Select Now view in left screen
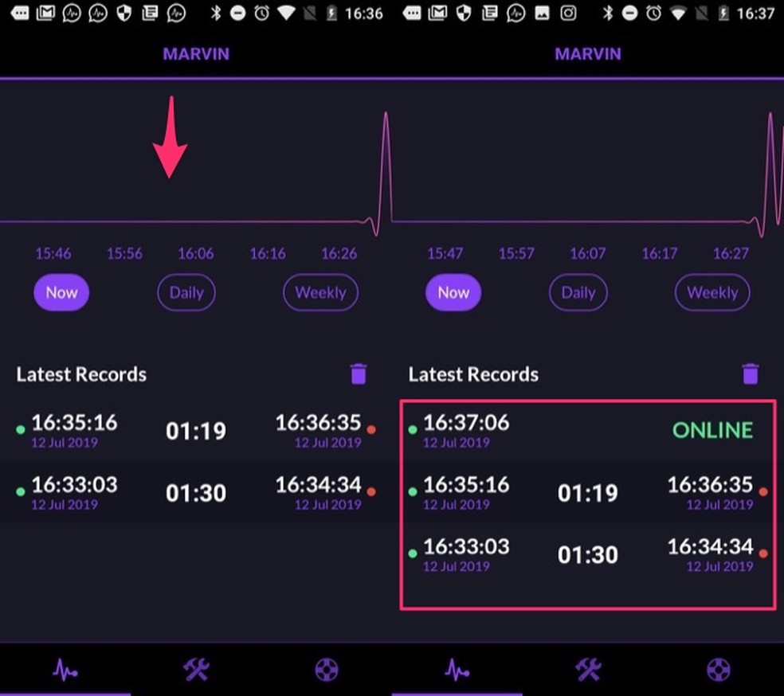 [x=61, y=292]
